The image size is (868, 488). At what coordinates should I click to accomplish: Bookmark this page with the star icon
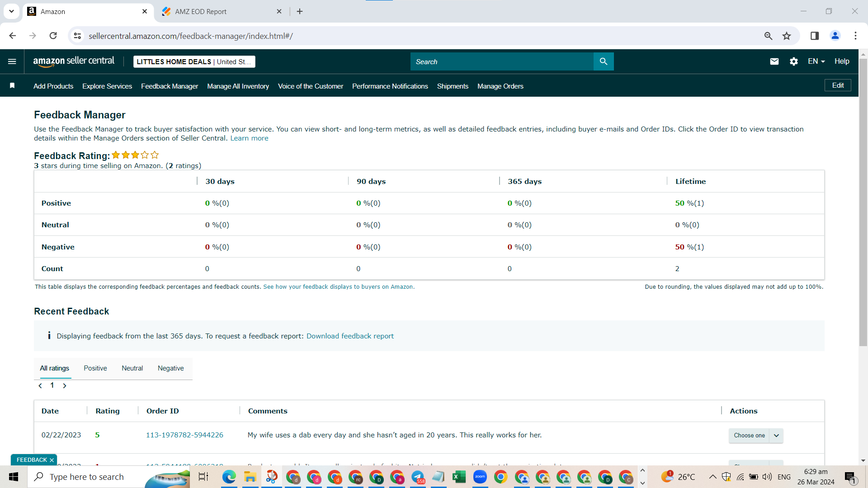click(787, 36)
